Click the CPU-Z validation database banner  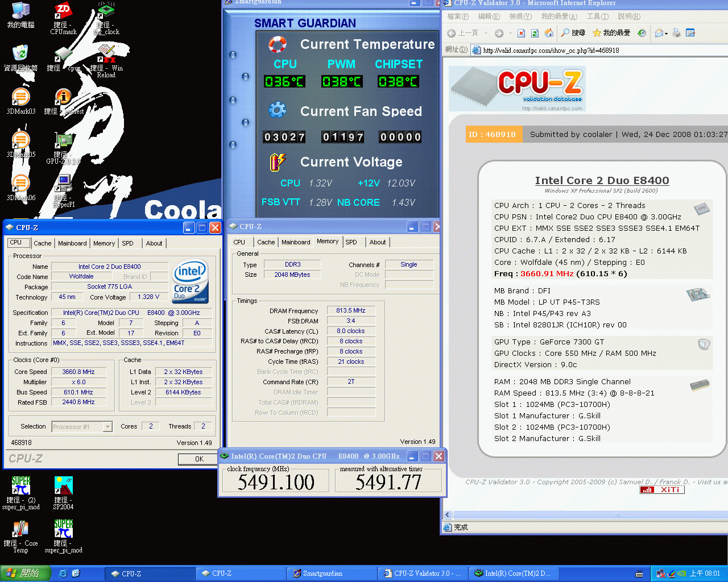(517, 89)
